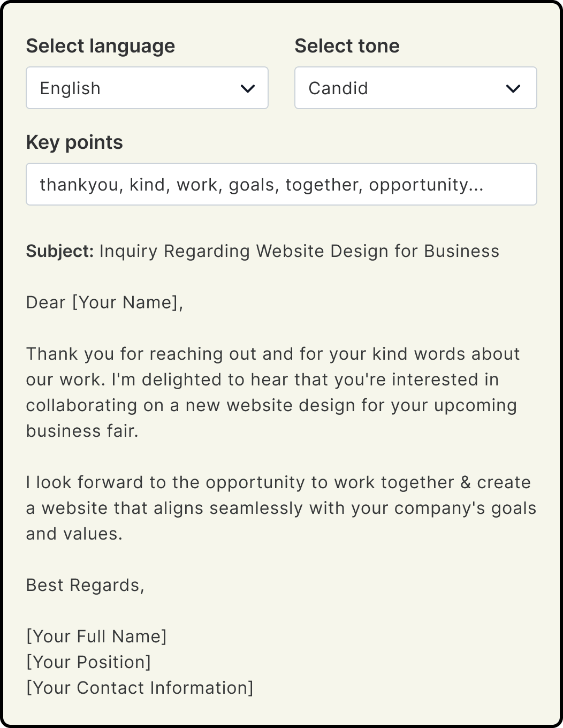
Task: Click the chevron arrow beside Candid
Action: point(513,88)
